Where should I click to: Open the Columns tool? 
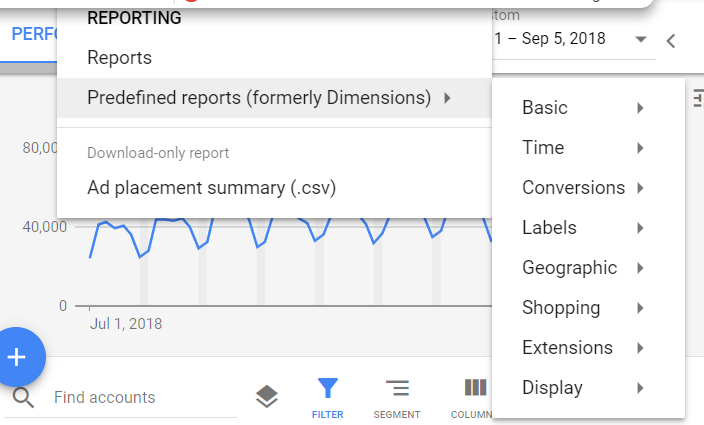click(x=474, y=397)
